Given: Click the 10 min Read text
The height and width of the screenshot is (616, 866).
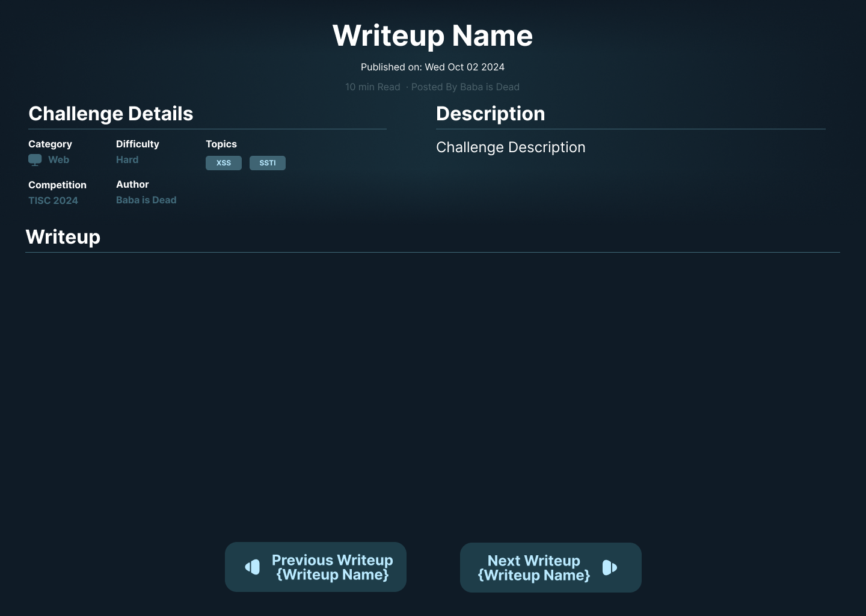Looking at the screenshot, I should pos(372,87).
